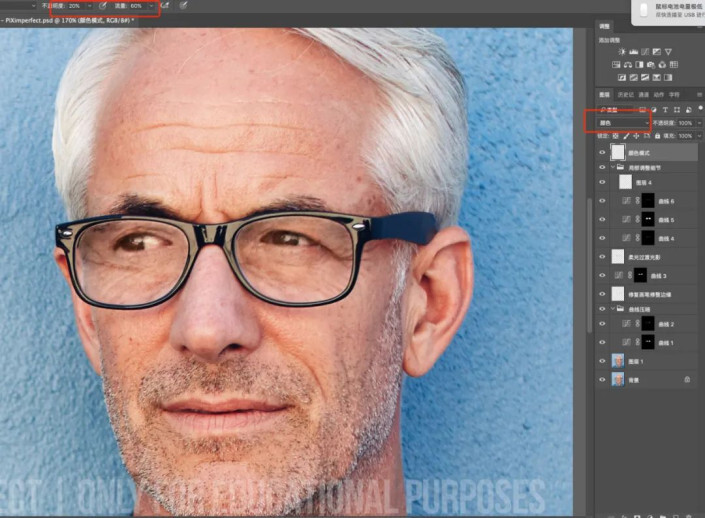Toggle visibility of 背景 layer
Viewport: 705px width, 518px height.
tap(602, 380)
